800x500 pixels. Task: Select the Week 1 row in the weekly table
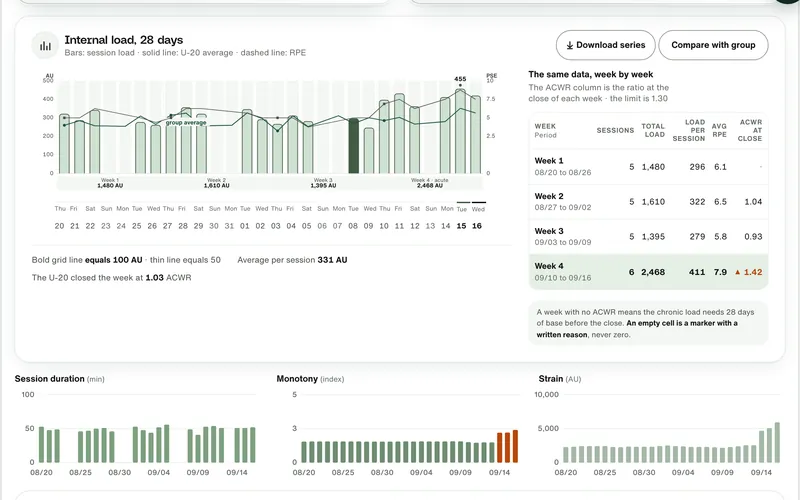point(648,166)
